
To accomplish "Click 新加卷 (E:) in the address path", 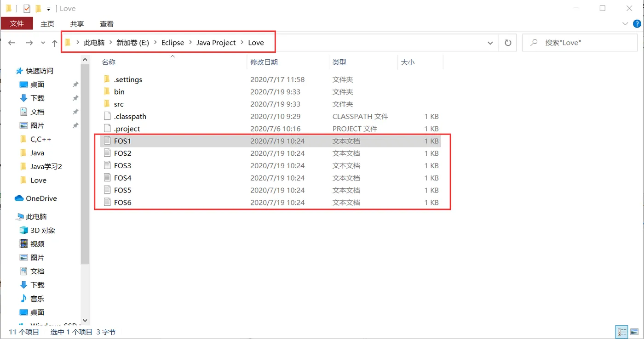I will pos(132,42).
